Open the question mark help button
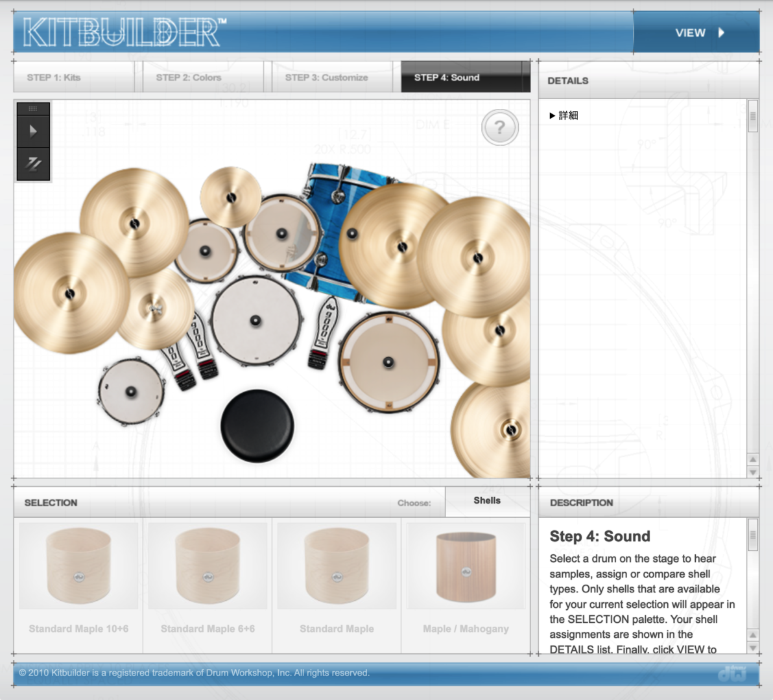Screen dimensions: 773x700 coord(500,127)
